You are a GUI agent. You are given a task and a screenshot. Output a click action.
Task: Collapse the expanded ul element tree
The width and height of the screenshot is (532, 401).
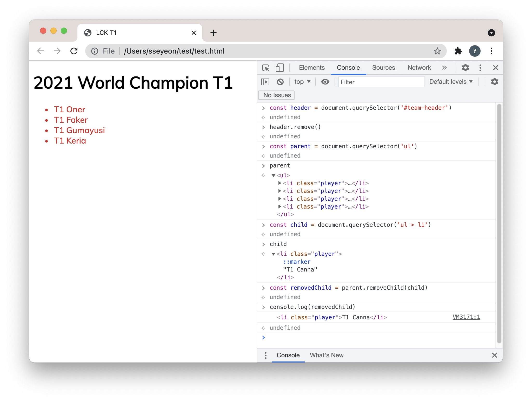click(x=273, y=176)
